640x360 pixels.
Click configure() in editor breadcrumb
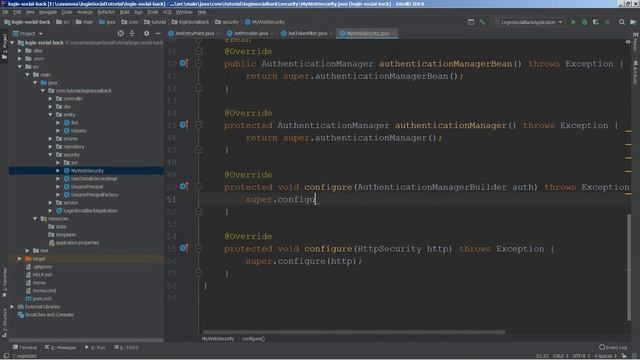253,339
